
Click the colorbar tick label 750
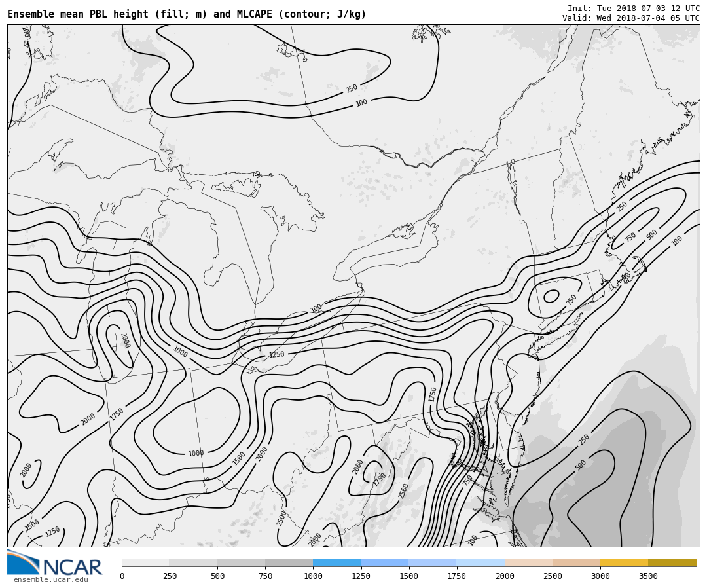click(x=265, y=576)
